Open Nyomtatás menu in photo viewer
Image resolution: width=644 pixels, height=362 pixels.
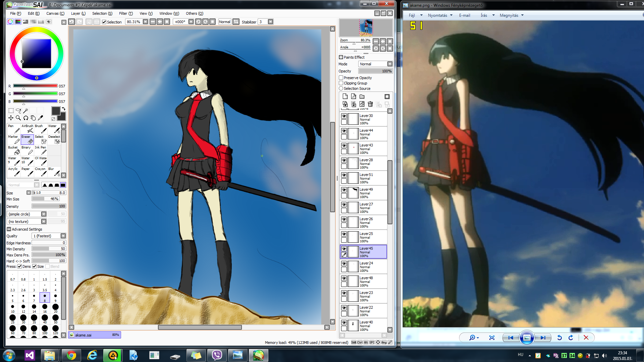(440, 15)
